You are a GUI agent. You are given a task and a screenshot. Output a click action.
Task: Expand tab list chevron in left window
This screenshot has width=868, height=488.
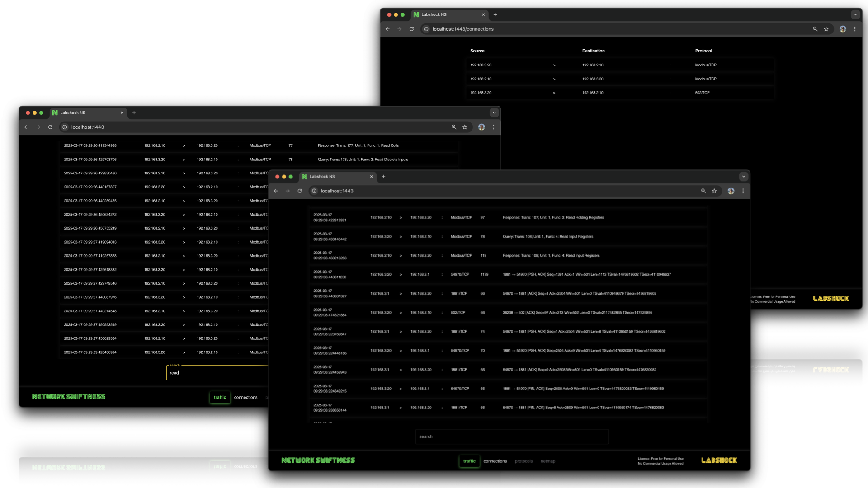coord(494,113)
